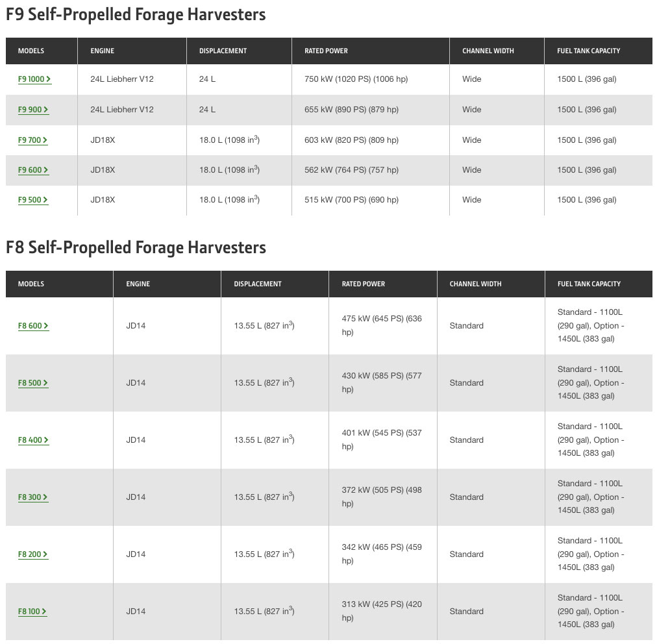The image size is (657, 644).
Task: Select the F8 400 model link
Action: [33, 440]
